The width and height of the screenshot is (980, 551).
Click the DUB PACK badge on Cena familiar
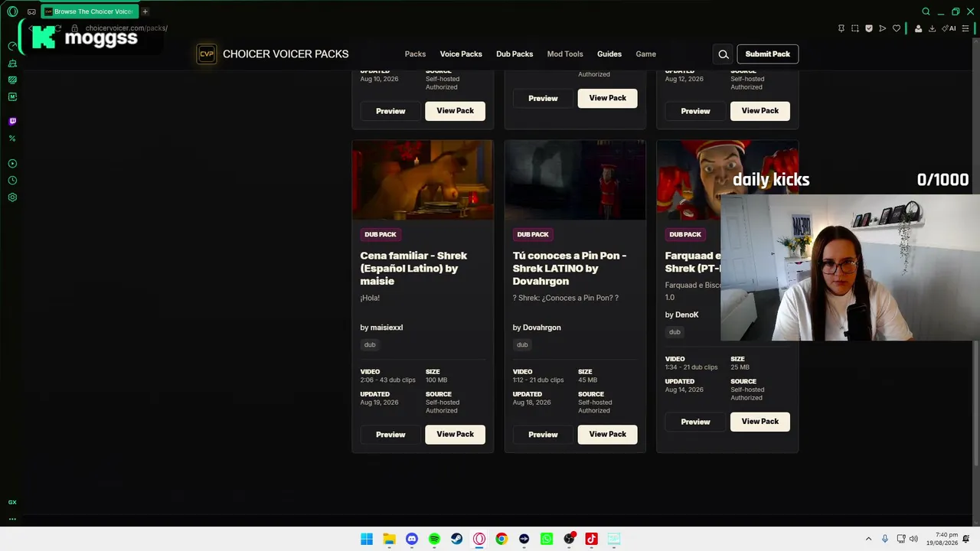[x=381, y=234]
